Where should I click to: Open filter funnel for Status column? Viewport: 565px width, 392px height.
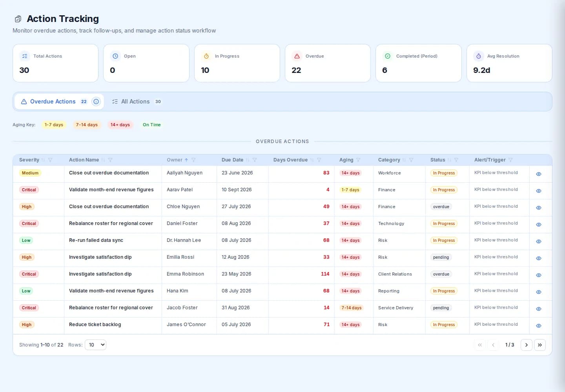[x=456, y=160]
